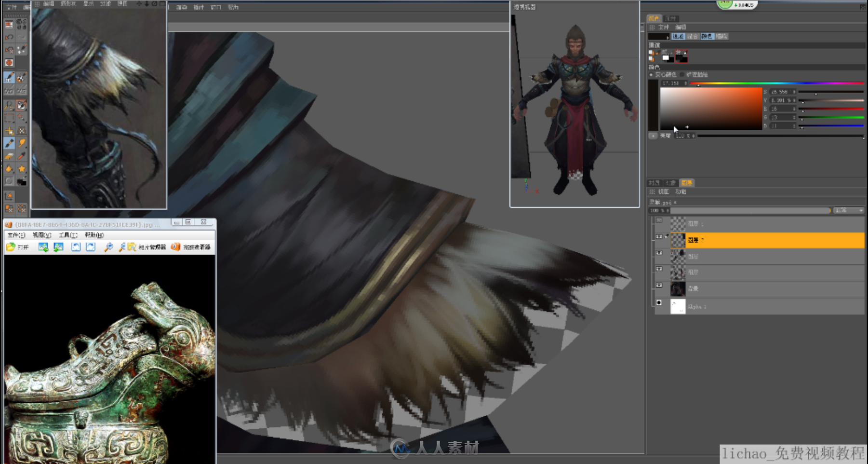Viewport: 868px width, 464px height.
Task: Toggle the 颜色 button in color panel
Action: (707, 36)
